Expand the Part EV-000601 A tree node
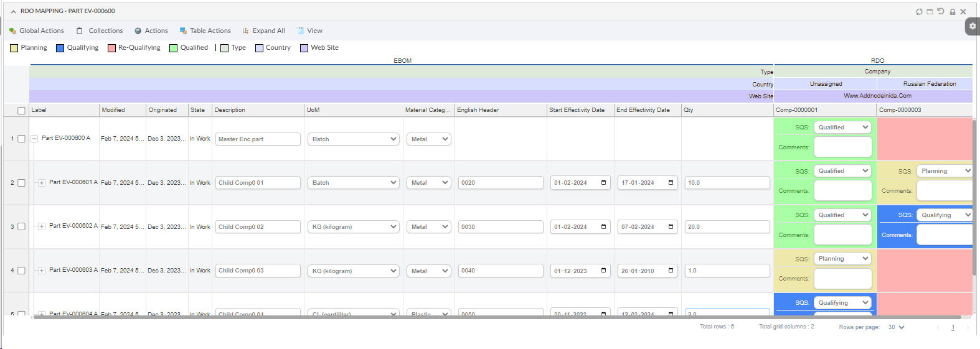The height and width of the screenshot is (349, 980). click(42, 183)
